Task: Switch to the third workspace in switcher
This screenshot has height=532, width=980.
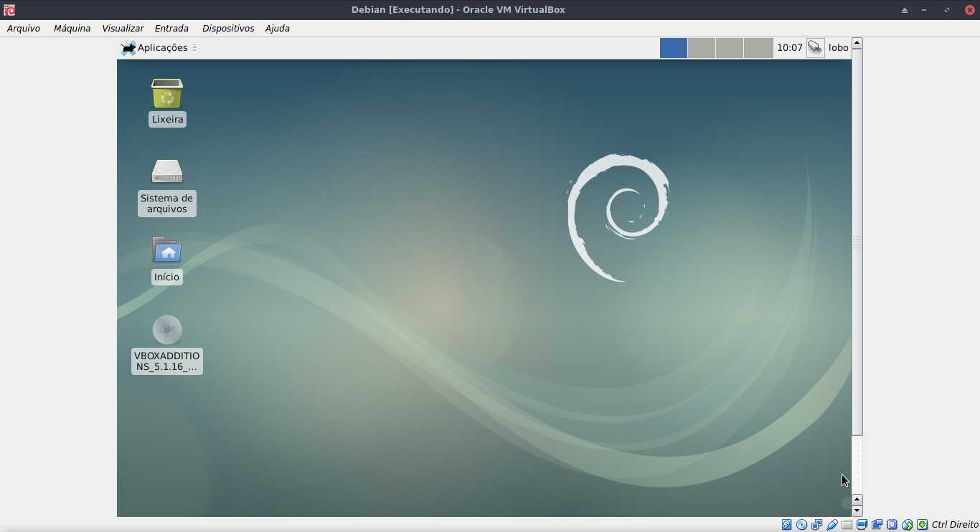Action: pos(730,48)
